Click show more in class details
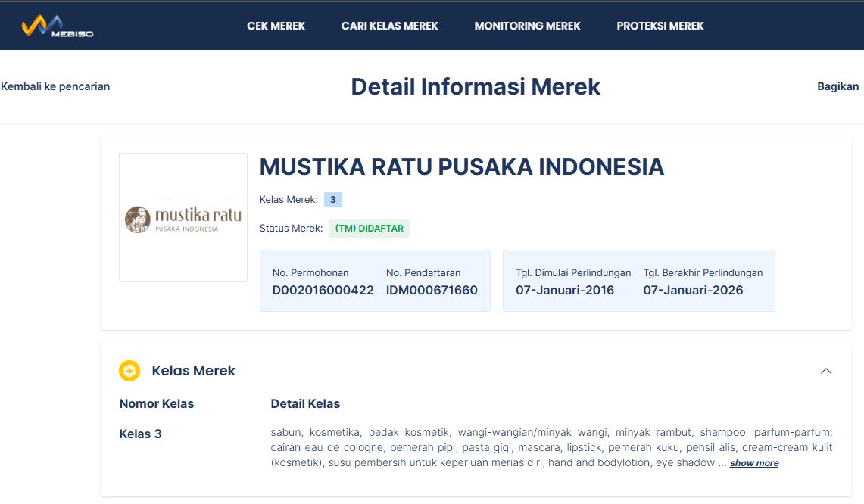 [x=753, y=463]
